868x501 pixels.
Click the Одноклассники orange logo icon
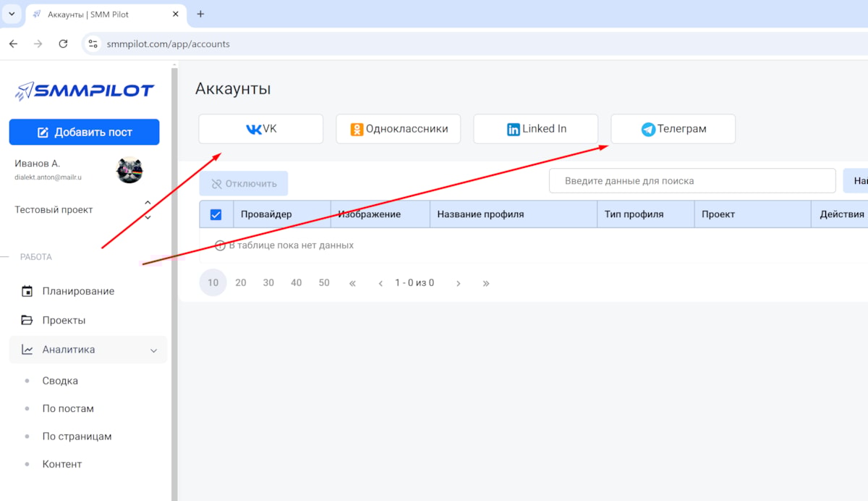[357, 130]
